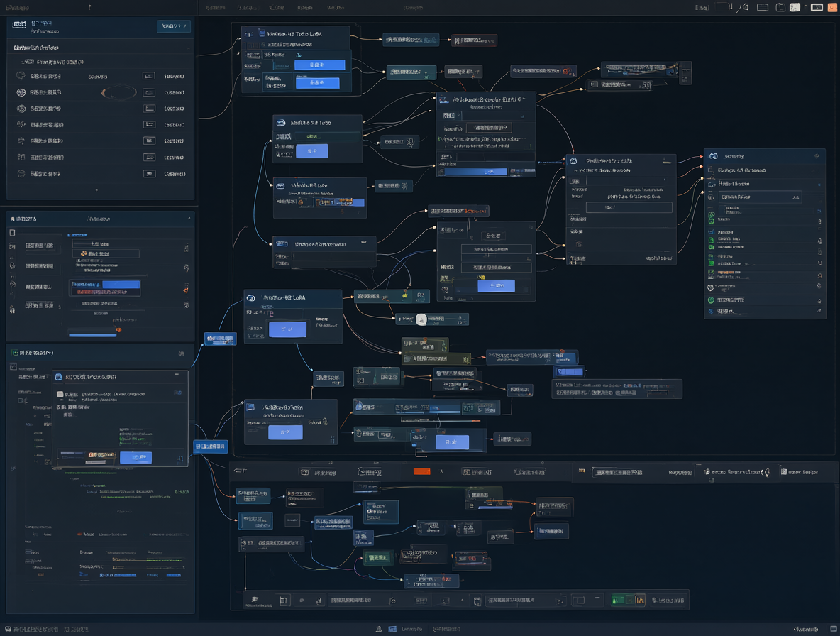
Task: Click the blue button in the left panel header
Action: pos(174,26)
